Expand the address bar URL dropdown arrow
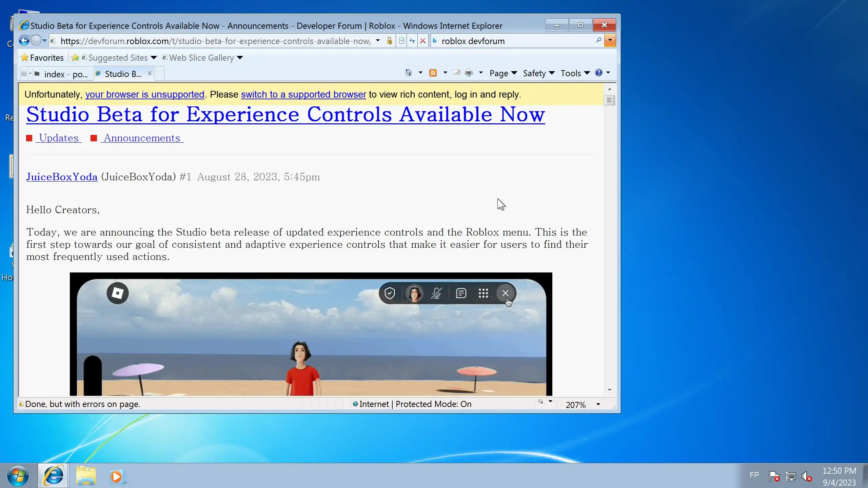This screenshot has width=868, height=488. point(378,41)
